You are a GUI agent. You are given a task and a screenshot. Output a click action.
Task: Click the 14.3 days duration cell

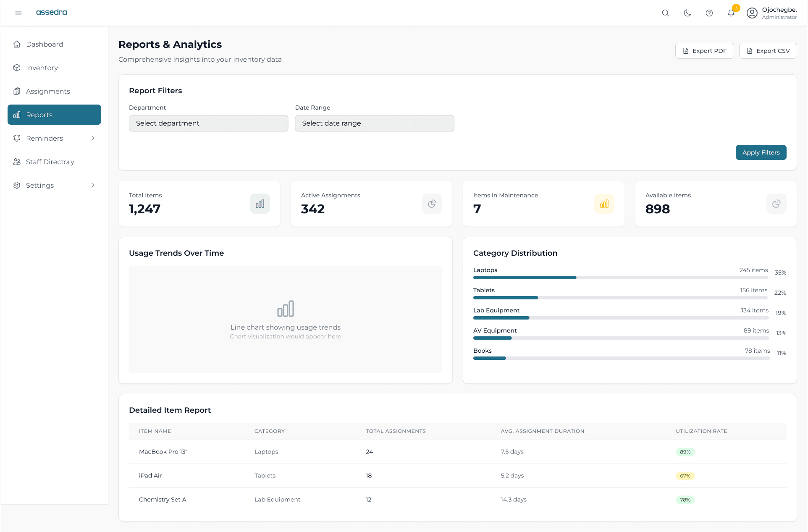(514, 500)
